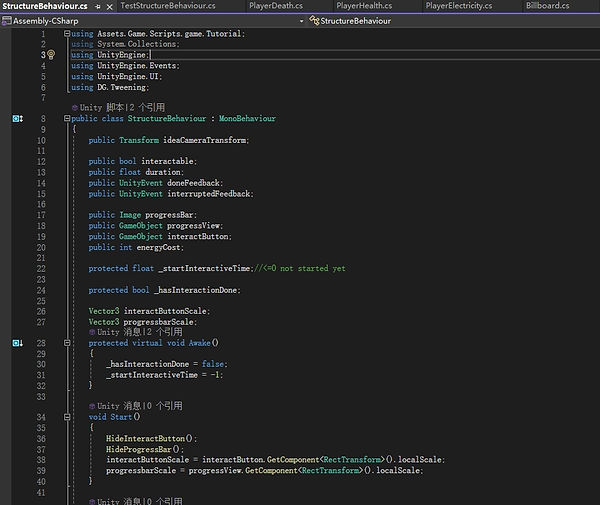Close the StructureBehaviour.cs tab
Viewport: 600px width, 505px height.
tap(109, 7)
